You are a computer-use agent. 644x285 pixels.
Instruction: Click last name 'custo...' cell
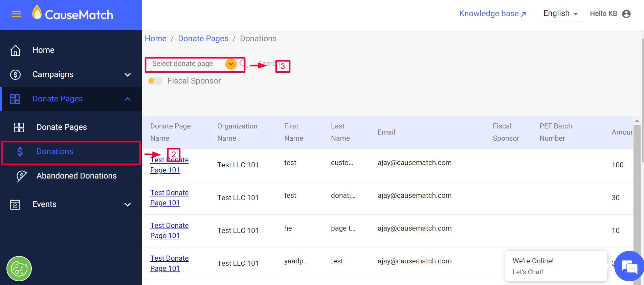click(x=342, y=163)
